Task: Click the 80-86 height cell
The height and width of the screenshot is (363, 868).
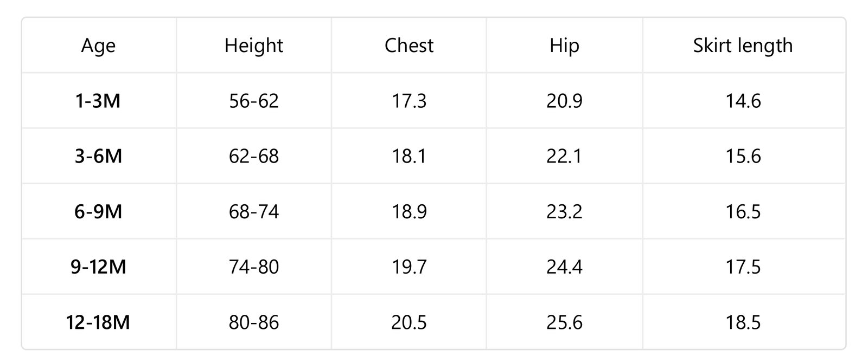Action: tap(254, 322)
